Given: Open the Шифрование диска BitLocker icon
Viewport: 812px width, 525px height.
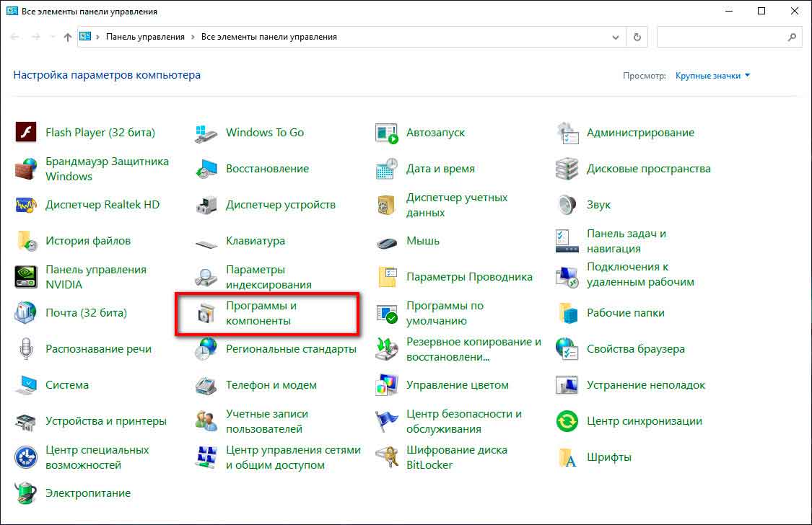Looking at the screenshot, I should [387, 457].
